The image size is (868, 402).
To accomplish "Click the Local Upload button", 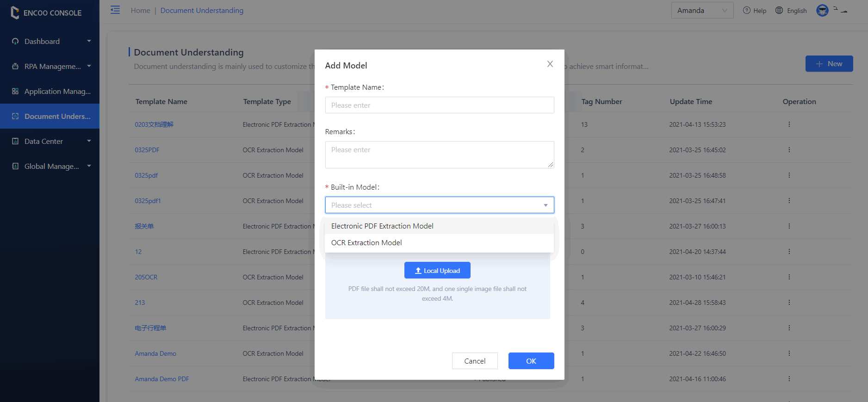I will (x=437, y=270).
